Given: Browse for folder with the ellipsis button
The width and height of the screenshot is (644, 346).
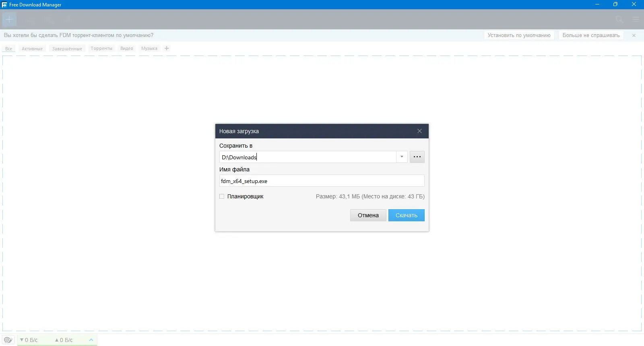Looking at the screenshot, I should [417, 157].
